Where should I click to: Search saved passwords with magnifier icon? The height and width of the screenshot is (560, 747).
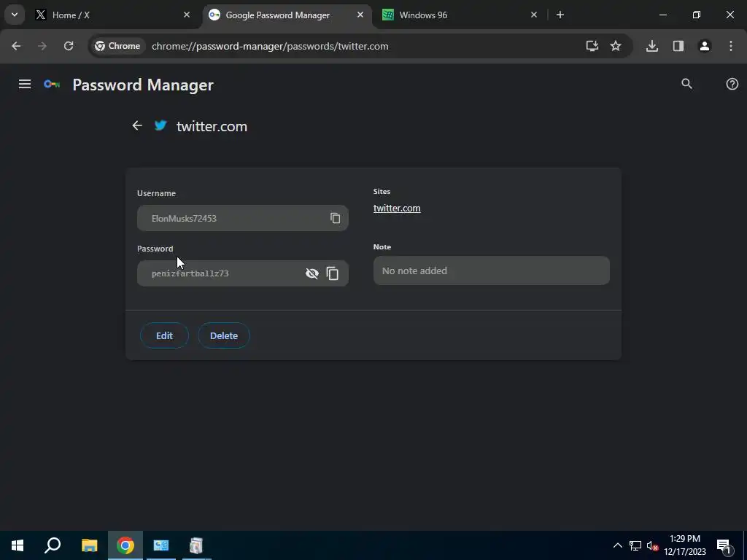click(x=686, y=84)
